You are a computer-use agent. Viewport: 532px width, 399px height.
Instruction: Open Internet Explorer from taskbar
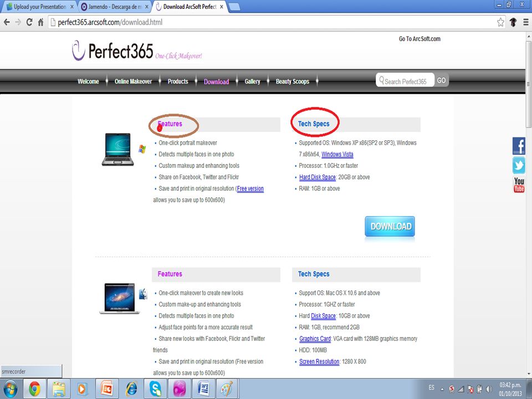[x=131, y=389]
